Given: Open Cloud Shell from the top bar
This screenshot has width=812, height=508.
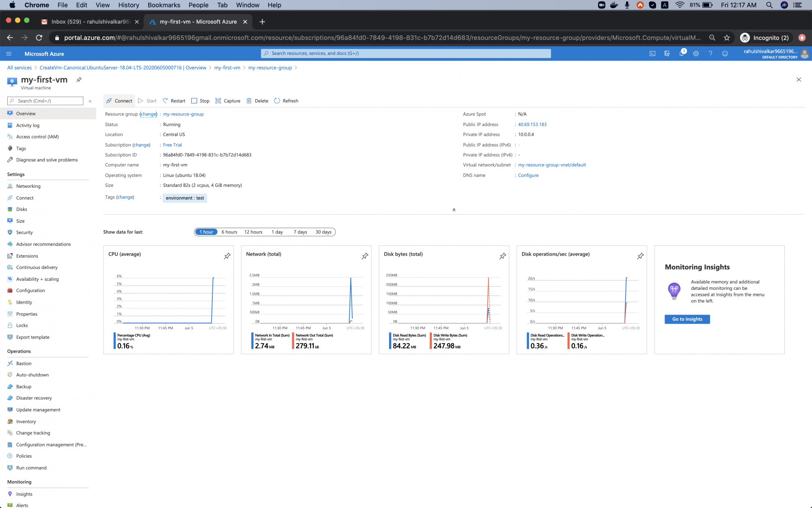Looking at the screenshot, I should (652, 53).
